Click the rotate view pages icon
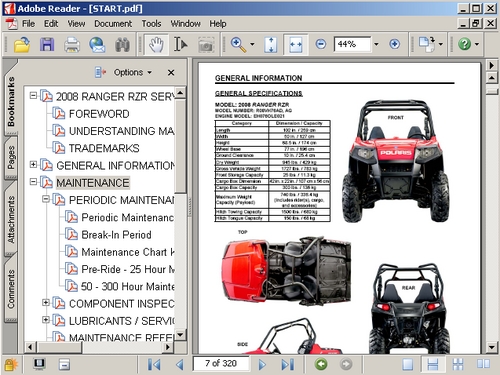This screenshot has height=375, width=500. 427,44
